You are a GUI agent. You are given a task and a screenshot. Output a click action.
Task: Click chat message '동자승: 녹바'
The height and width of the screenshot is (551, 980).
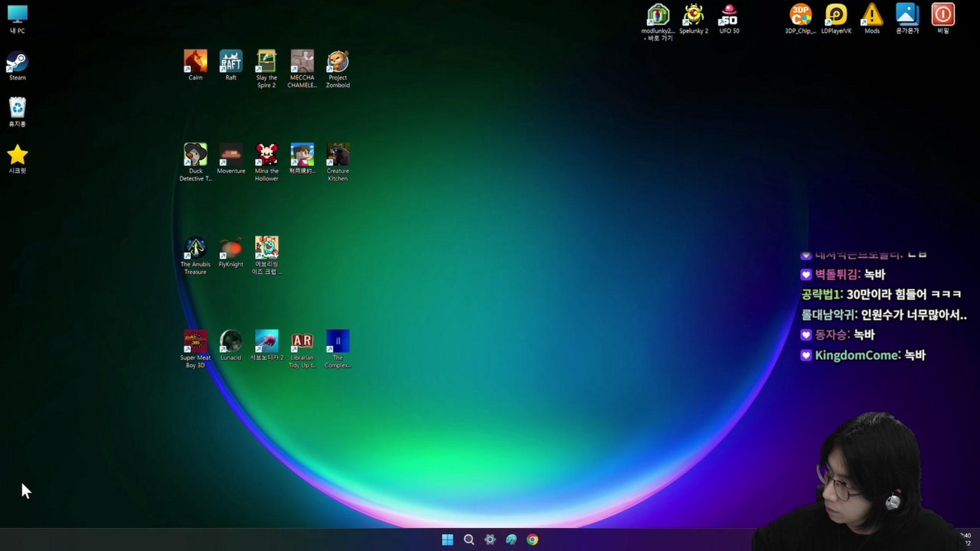837,334
